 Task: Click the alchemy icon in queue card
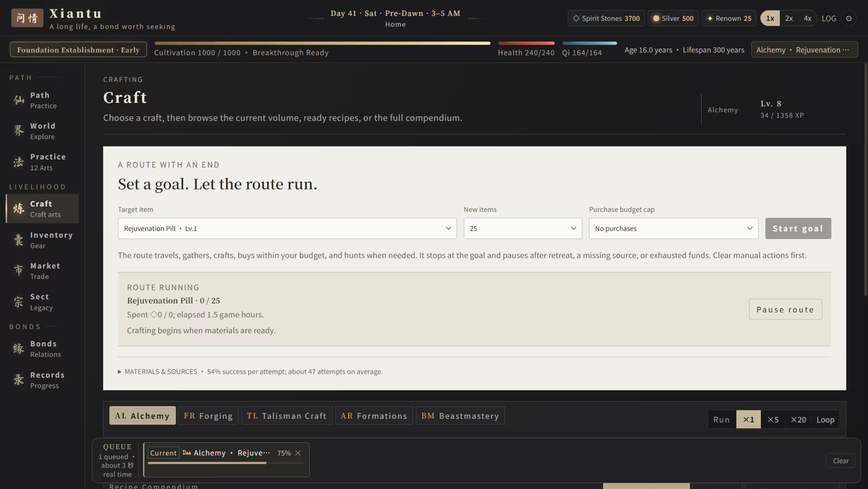coord(187,453)
